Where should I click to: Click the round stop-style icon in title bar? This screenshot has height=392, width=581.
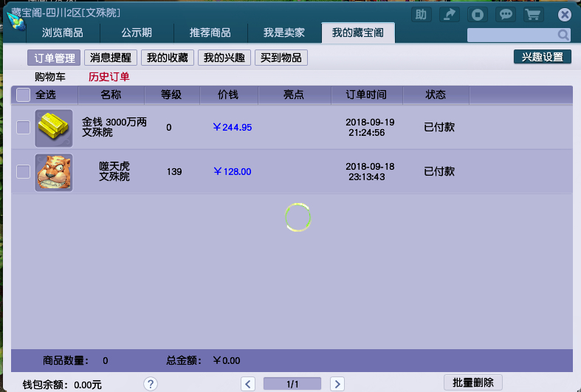click(477, 15)
